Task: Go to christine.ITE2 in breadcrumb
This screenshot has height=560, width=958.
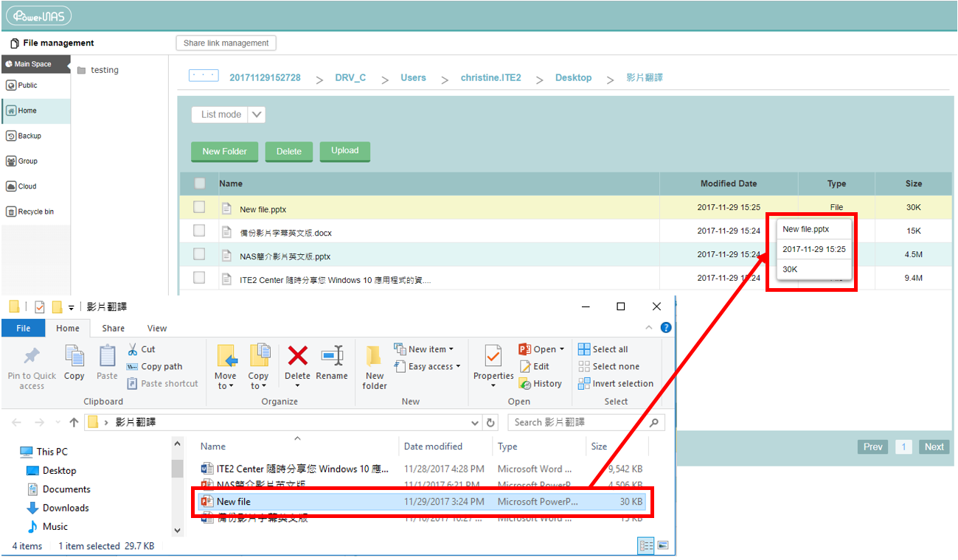Action: click(490, 77)
